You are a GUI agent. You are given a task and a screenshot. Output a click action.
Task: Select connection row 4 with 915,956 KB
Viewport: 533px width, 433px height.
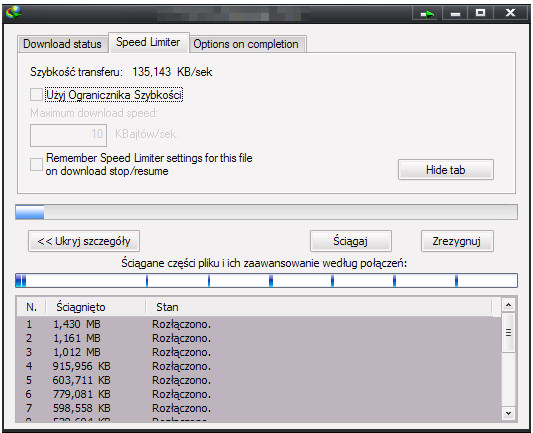coord(258,366)
